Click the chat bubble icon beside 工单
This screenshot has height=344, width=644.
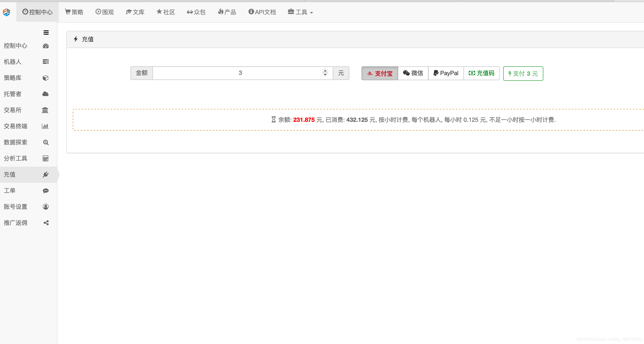pos(46,191)
